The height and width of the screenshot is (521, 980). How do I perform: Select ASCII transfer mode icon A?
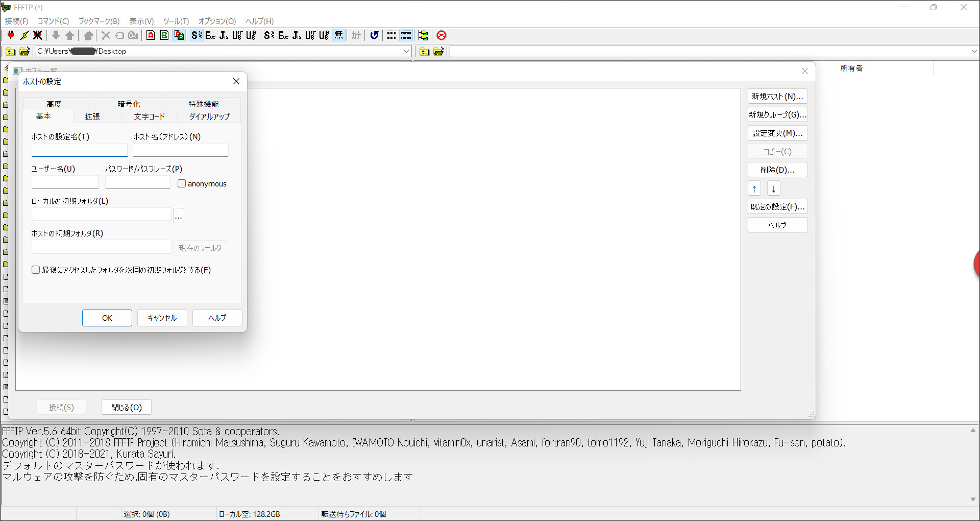point(151,35)
